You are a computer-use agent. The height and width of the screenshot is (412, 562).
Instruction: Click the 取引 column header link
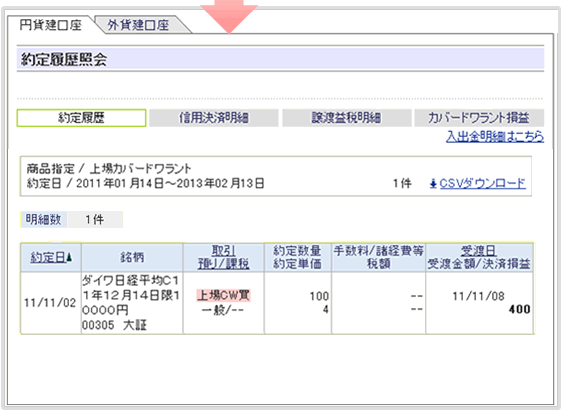[223, 251]
